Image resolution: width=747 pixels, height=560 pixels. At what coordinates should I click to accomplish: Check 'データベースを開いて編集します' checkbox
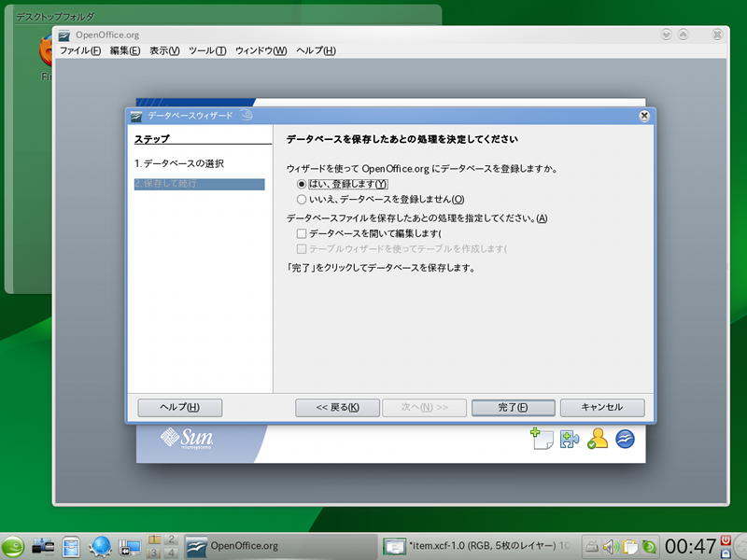(302, 233)
